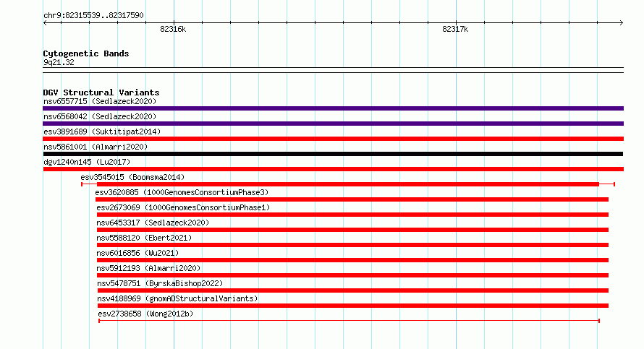Select the purple bar of nsv6568042
The height and width of the screenshot is (349, 644).
point(333,124)
